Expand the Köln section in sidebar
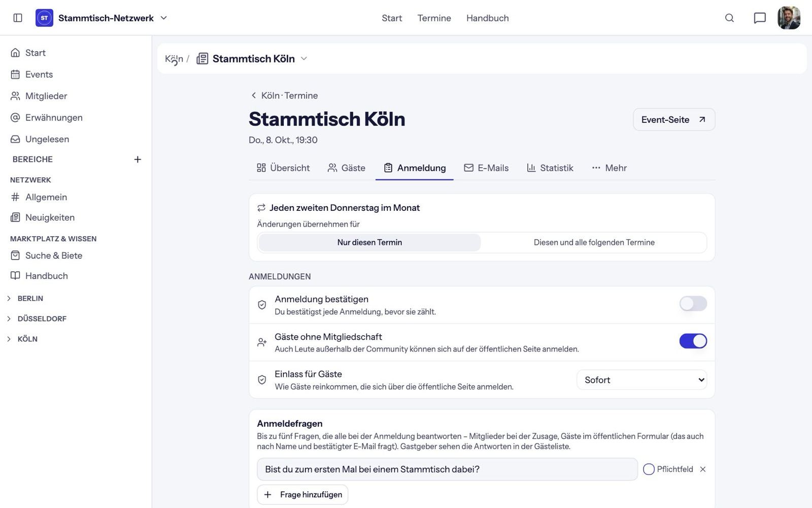 coord(9,339)
